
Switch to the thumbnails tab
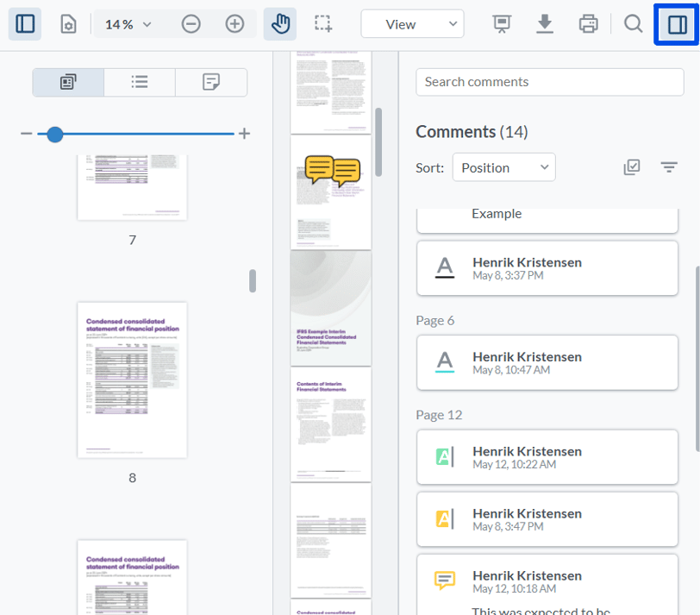68,82
